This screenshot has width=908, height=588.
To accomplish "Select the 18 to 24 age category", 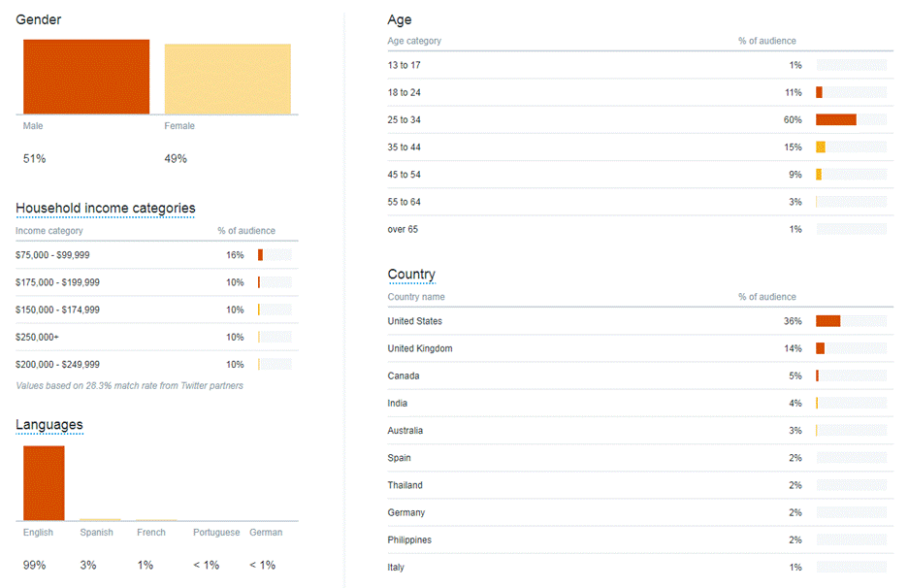I will click(x=405, y=92).
